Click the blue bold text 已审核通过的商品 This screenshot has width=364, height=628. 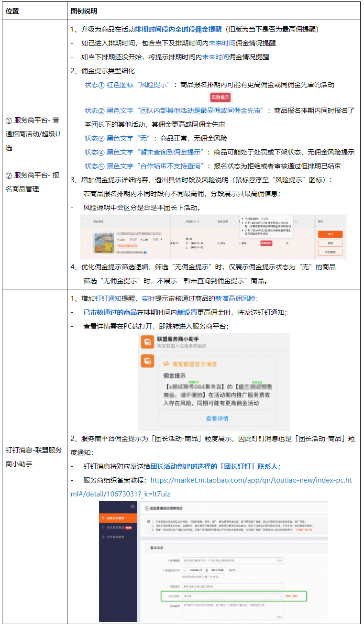coord(110,312)
